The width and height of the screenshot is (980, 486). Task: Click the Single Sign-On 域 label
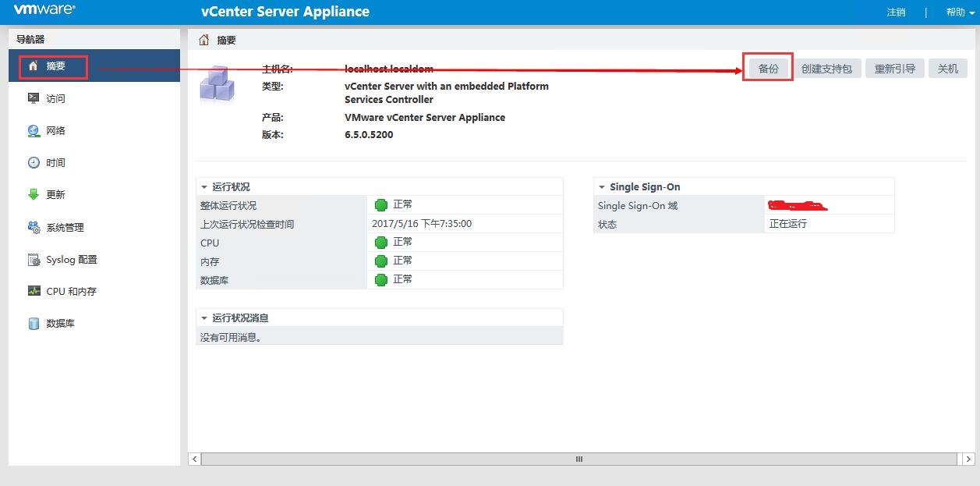tap(638, 205)
